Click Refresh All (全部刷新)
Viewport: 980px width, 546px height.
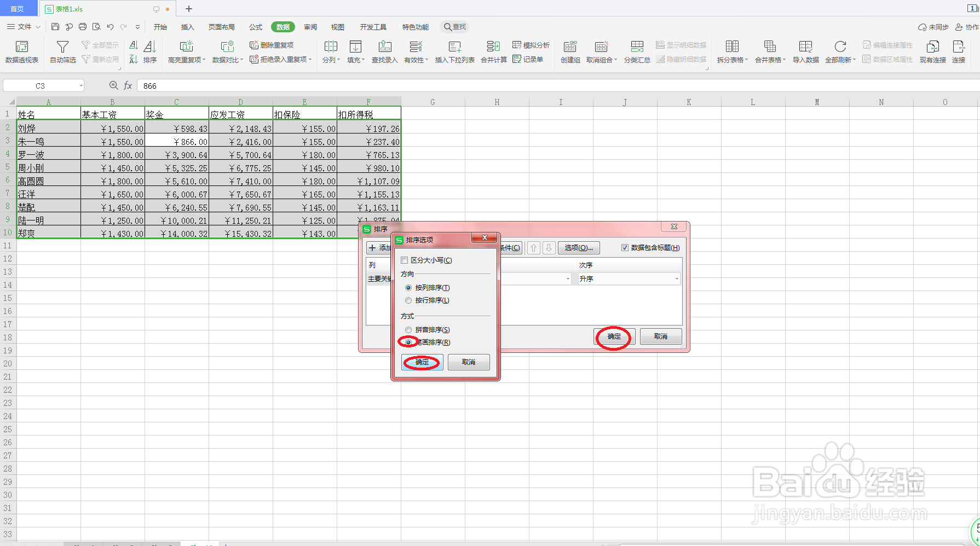click(x=840, y=53)
